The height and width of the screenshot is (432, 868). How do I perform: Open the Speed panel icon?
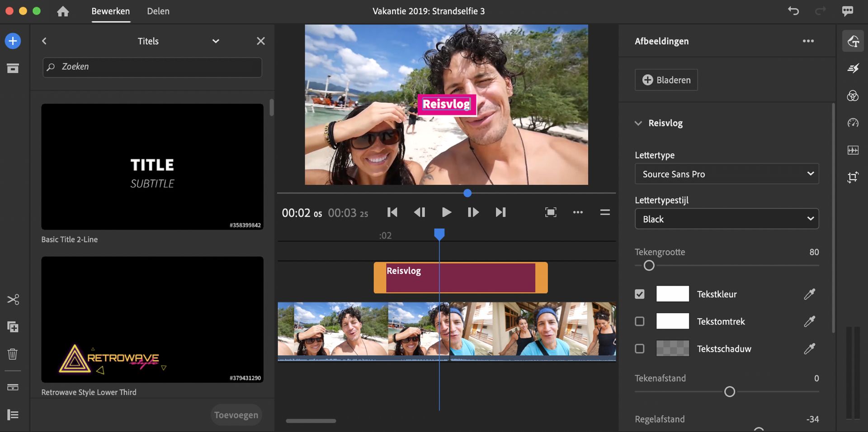[x=853, y=123]
